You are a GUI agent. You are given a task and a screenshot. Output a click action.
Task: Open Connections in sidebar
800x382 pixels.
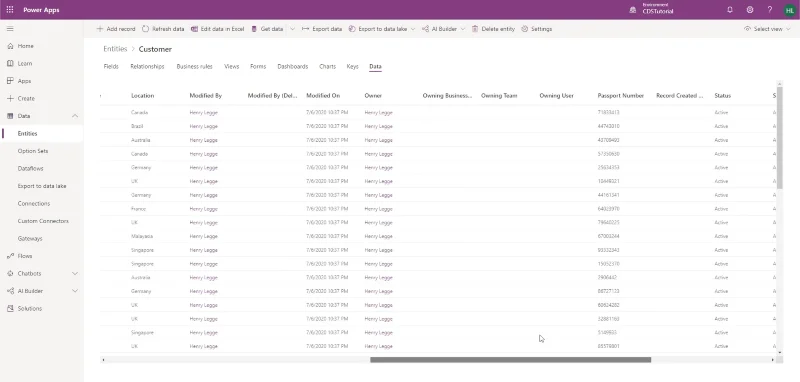tap(34, 203)
